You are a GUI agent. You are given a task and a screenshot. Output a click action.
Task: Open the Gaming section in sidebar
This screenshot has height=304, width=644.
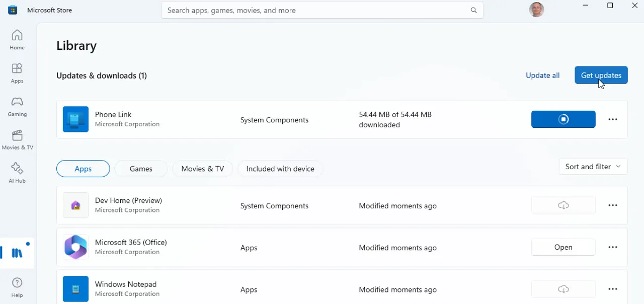(17, 107)
